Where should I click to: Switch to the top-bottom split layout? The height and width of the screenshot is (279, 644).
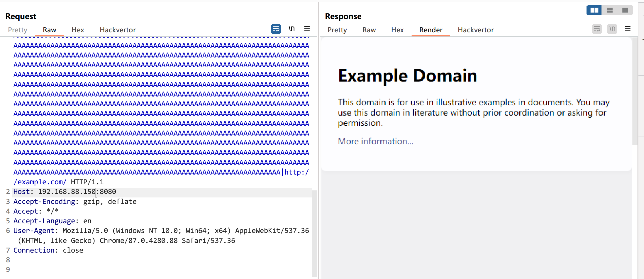click(x=610, y=10)
